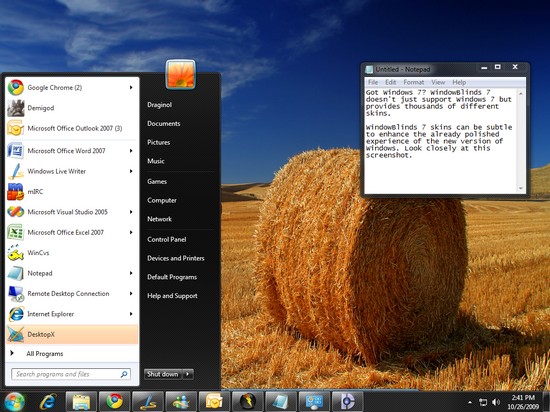Switch to Google Chrome on the taskbar

click(x=114, y=401)
